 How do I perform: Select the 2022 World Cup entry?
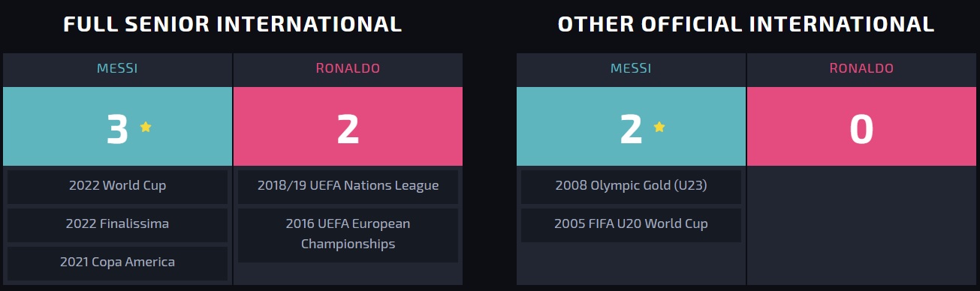click(x=117, y=187)
